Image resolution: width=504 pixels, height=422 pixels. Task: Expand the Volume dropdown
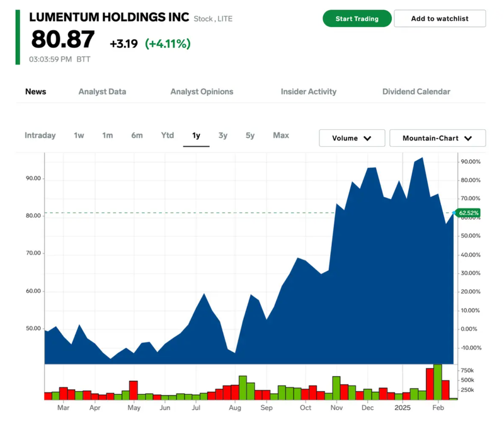[351, 138]
